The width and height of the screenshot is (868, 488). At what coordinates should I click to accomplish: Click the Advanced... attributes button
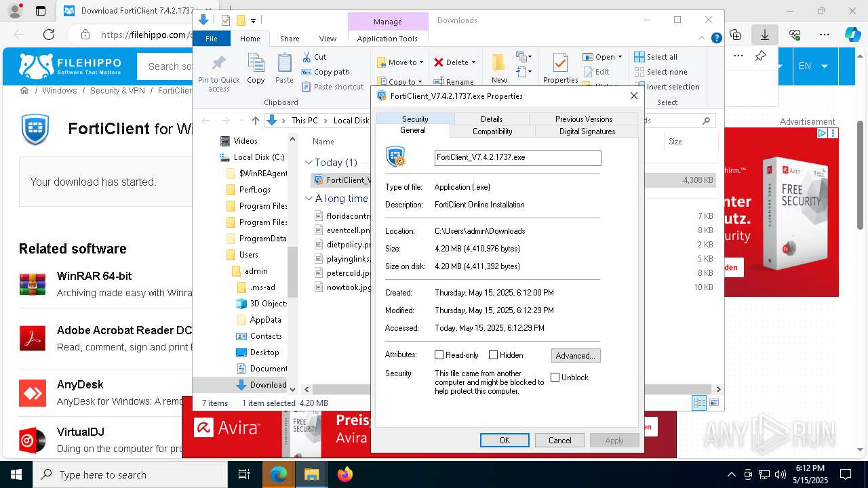click(575, 356)
